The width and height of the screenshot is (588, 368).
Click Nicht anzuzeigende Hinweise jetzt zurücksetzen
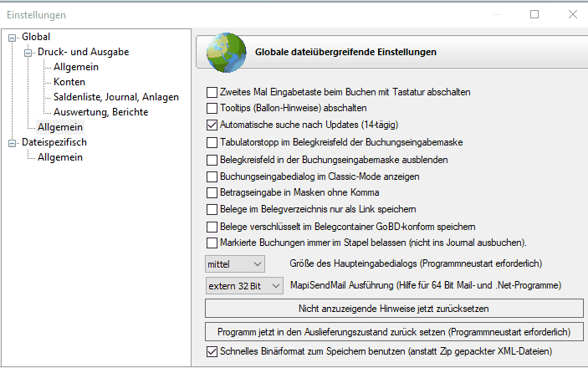point(394,309)
